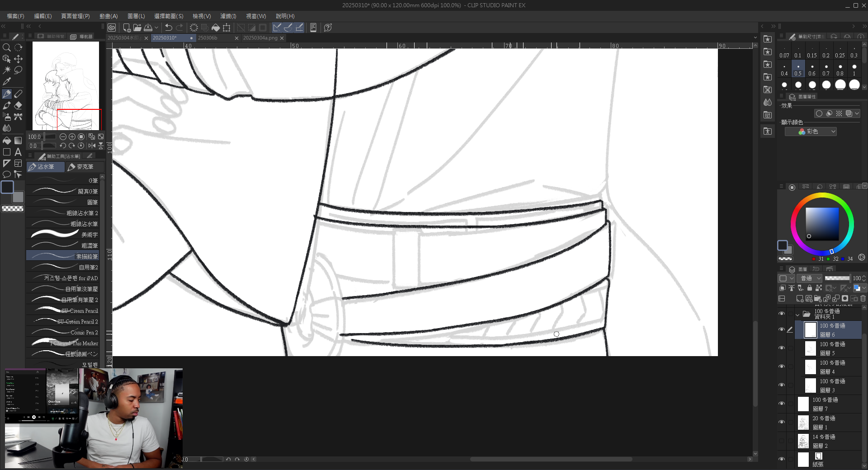The height and width of the screenshot is (470, 868).
Task: Choose SU-Cream Pencil brush
Action: coord(63,310)
